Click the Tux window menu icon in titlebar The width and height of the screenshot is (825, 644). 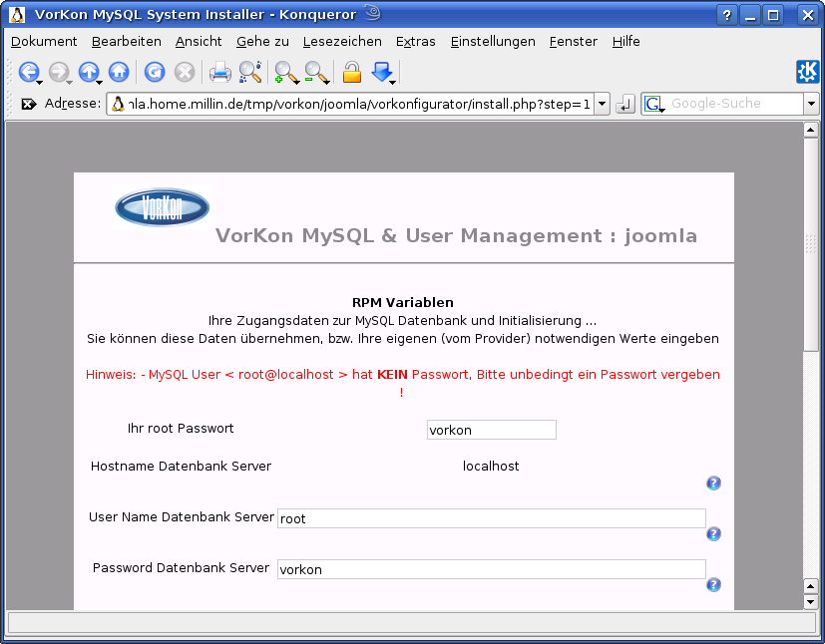tap(17, 14)
